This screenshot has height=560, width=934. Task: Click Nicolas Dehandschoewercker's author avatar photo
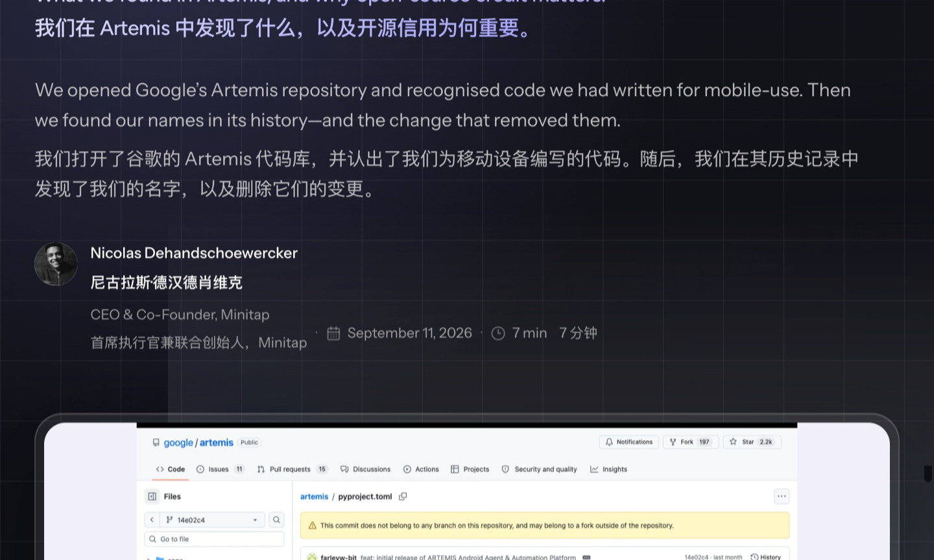click(x=56, y=264)
